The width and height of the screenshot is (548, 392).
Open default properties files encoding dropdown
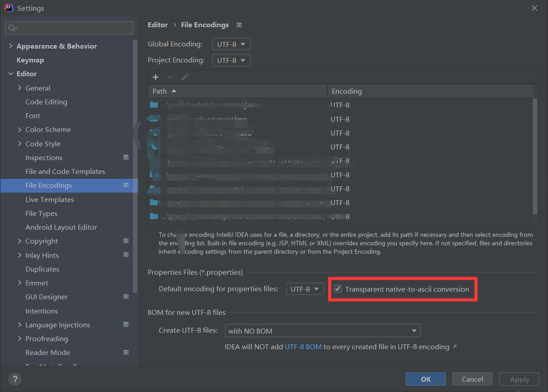click(305, 289)
